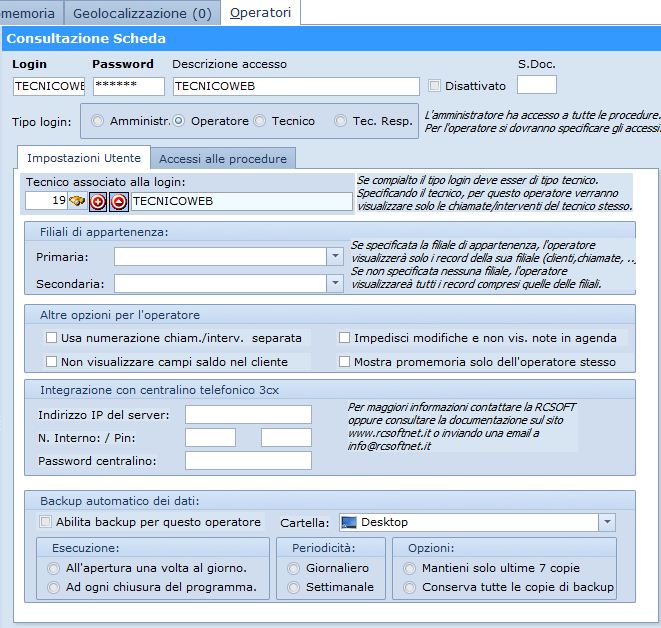This screenshot has height=628, width=661.
Task: Enable Usa numerazione chiam./interv. separata
Action: coord(51,338)
